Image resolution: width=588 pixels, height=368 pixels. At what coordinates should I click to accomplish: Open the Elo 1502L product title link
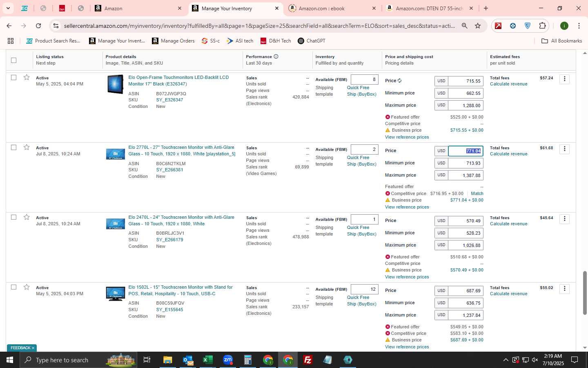point(180,290)
